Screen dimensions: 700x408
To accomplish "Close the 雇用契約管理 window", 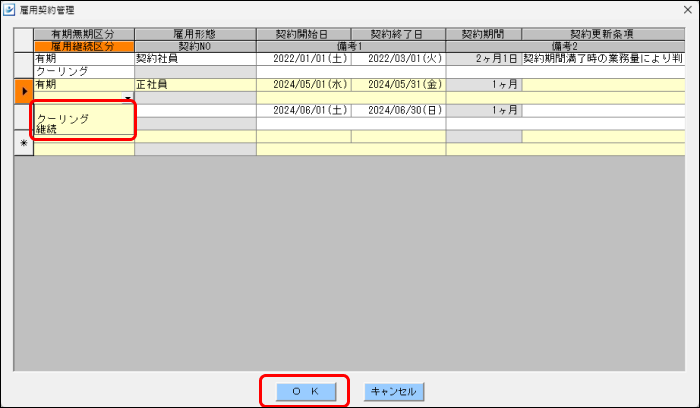I will point(688,9).
